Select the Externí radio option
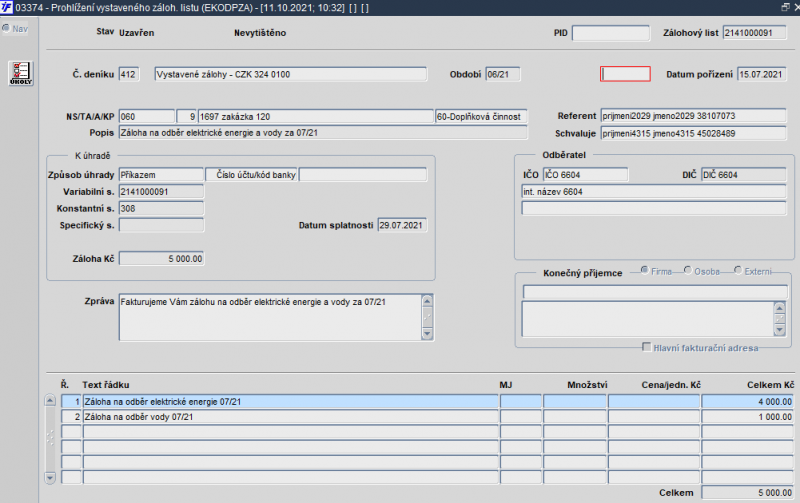This screenshot has height=503, width=800. 738,270
